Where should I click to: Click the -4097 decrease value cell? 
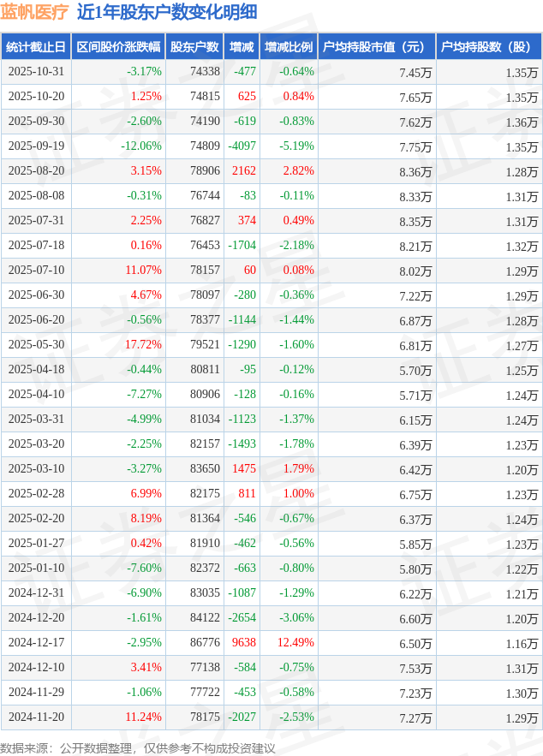click(242, 146)
